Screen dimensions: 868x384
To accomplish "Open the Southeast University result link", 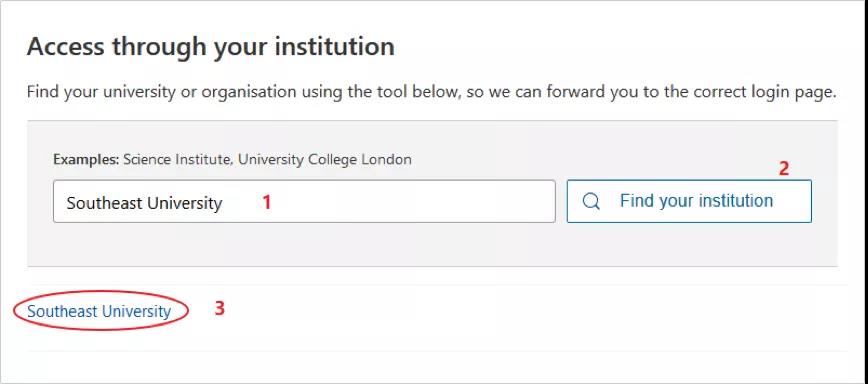I will pos(99,311).
